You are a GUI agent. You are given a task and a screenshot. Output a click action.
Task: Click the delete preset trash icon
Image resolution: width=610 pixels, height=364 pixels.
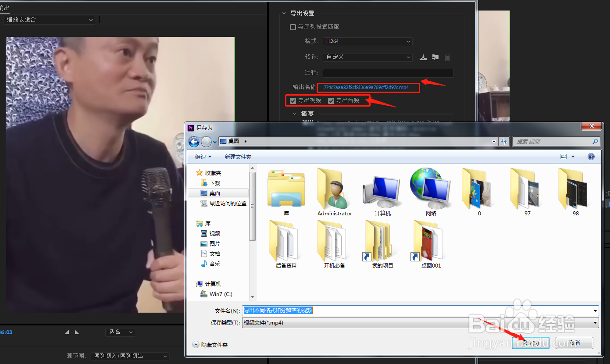(447, 57)
